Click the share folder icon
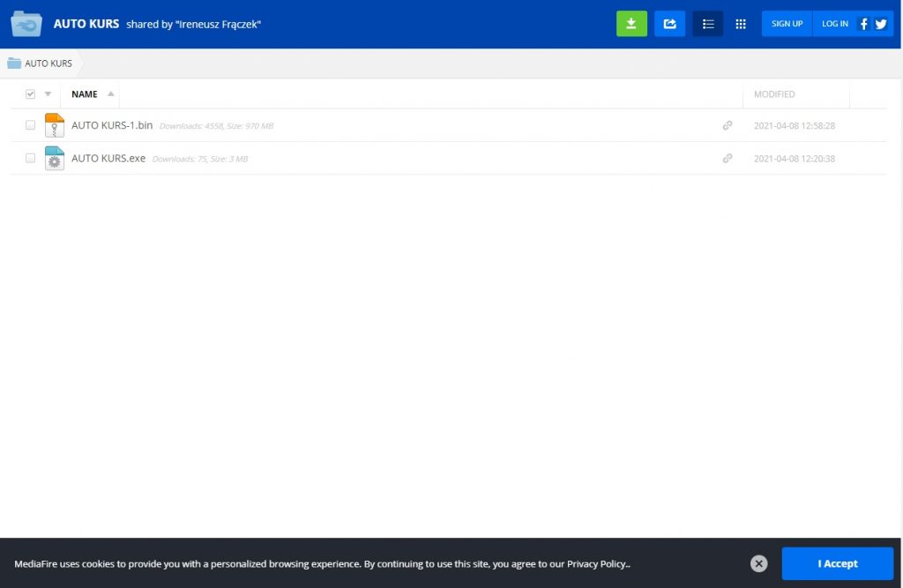Image resolution: width=903 pixels, height=588 pixels. [x=669, y=24]
